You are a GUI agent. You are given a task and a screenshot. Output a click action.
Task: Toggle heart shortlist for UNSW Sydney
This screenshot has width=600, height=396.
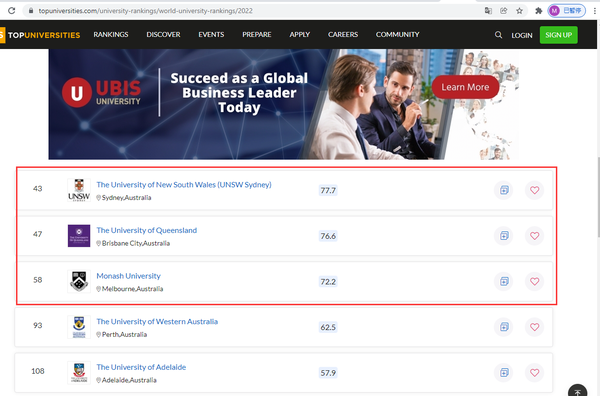[535, 190]
